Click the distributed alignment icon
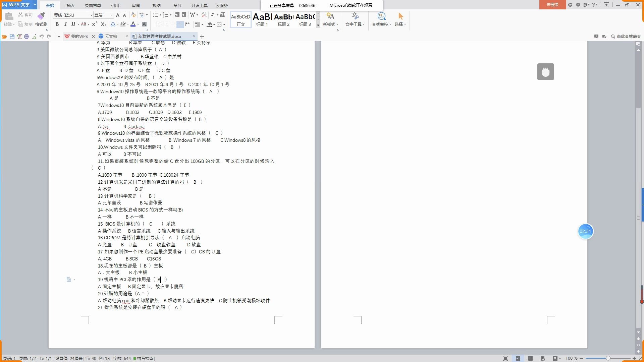 tap(188, 24)
